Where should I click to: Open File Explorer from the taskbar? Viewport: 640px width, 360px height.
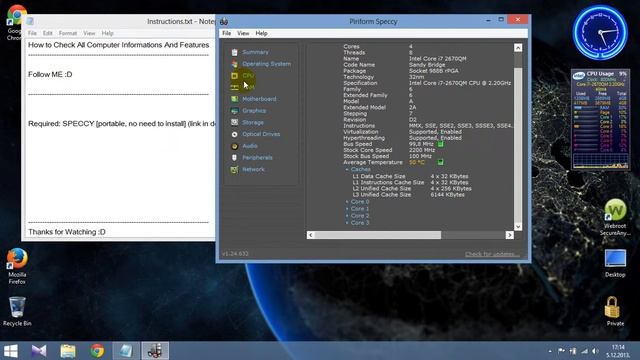[68, 351]
